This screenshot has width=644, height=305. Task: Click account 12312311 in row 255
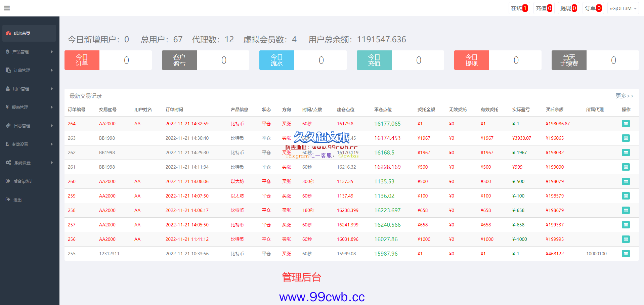pyautogui.click(x=109, y=254)
